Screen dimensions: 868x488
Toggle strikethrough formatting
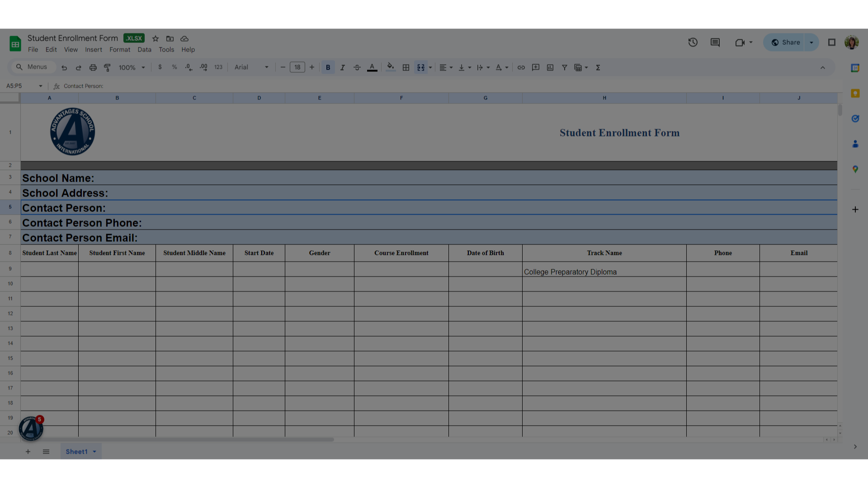(x=357, y=67)
